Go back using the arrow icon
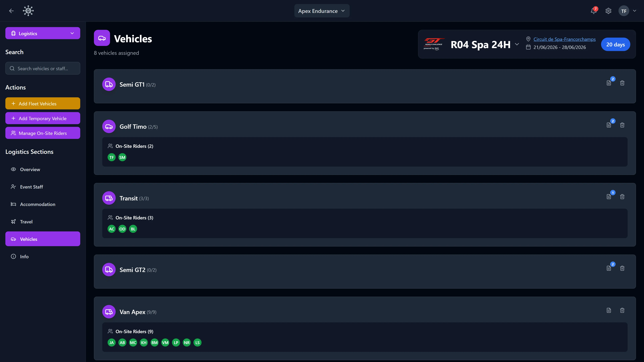 point(11,11)
